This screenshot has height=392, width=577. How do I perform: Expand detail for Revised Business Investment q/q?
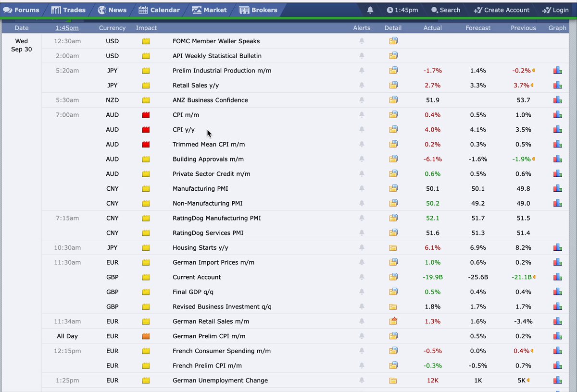point(393,307)
